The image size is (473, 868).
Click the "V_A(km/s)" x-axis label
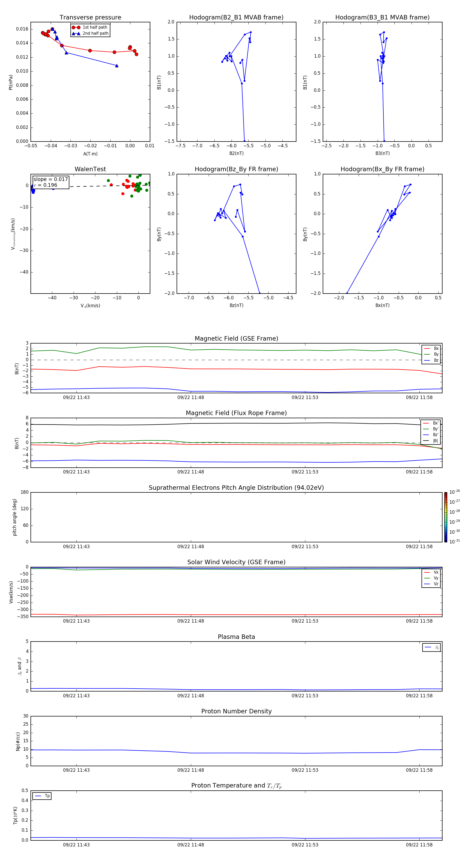90,306
